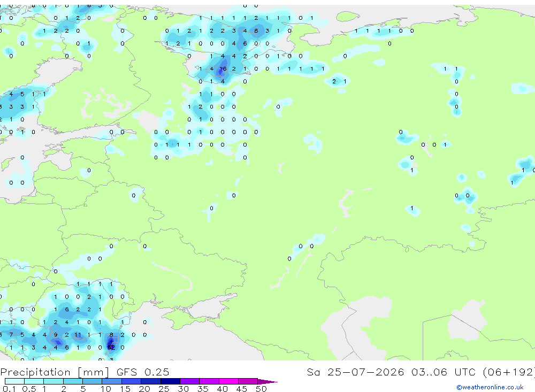This screenshot has height=392, width=535.
Task: Click legend label '10'
Action: pos(106,389)
